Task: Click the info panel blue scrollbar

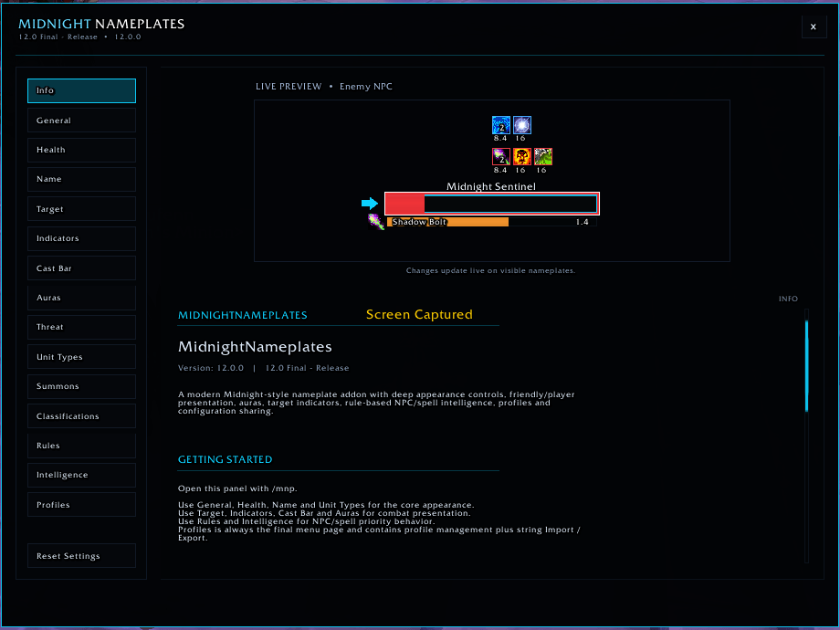Action: 806,366
